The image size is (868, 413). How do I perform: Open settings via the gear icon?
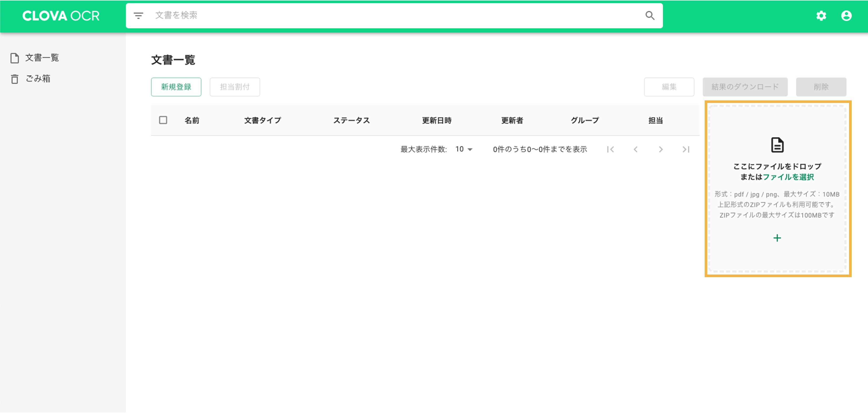[x=821, y=16]
